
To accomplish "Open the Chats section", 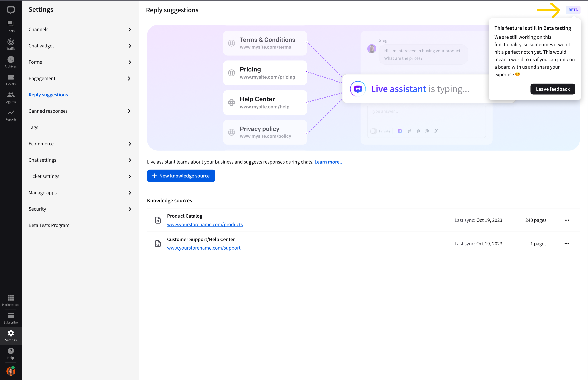I will tap(11, 26).
